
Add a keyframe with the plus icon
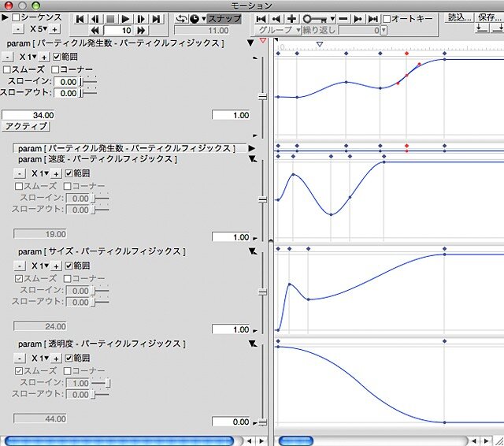click(291, 19)
